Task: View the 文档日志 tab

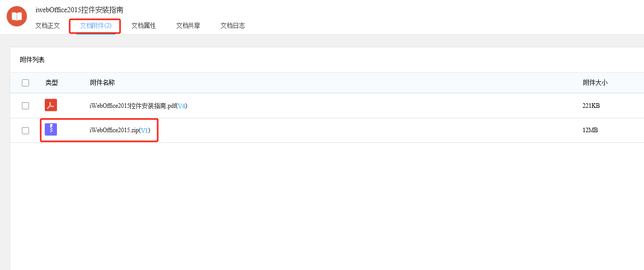Action: pos(232,25)
